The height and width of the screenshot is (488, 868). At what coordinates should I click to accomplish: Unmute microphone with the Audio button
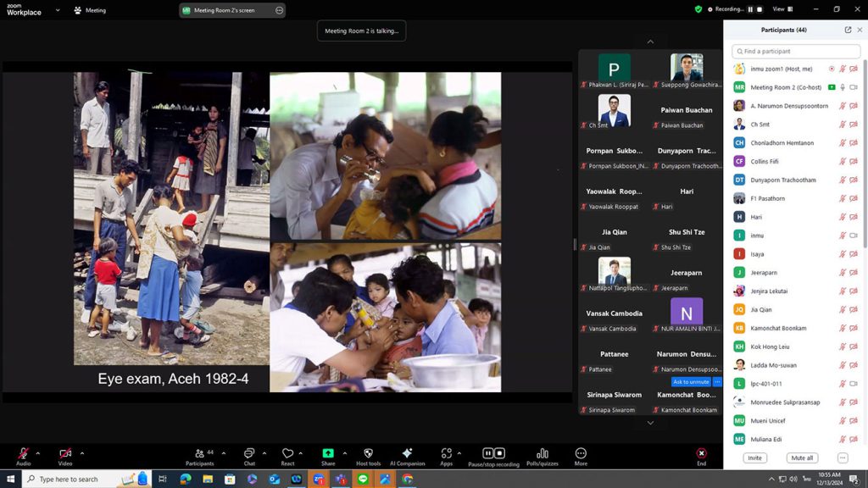coord(23,453)
